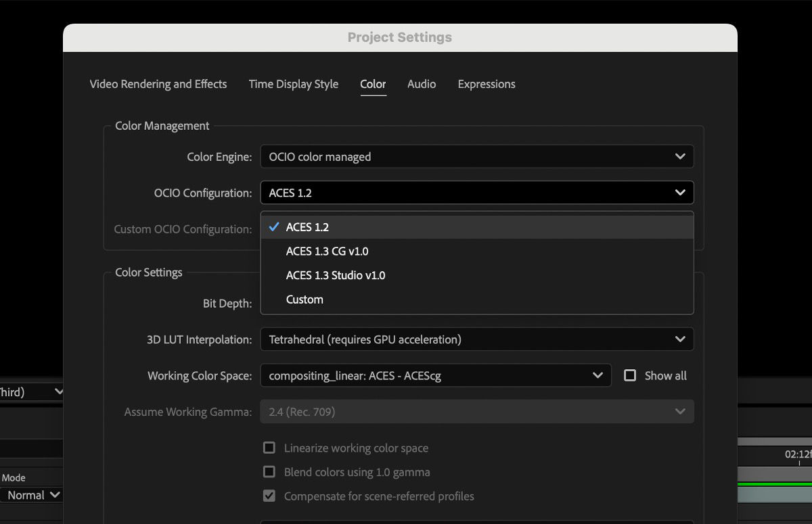The height and width of the screenshot is (524, 812).
Task: Select the checked ACES 1.2 option
Action: [x=308, y=227]
